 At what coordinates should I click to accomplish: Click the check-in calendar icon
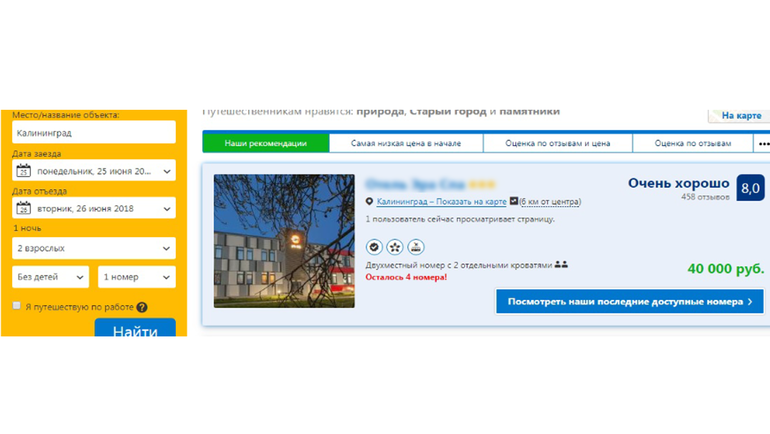click(23, 170)
